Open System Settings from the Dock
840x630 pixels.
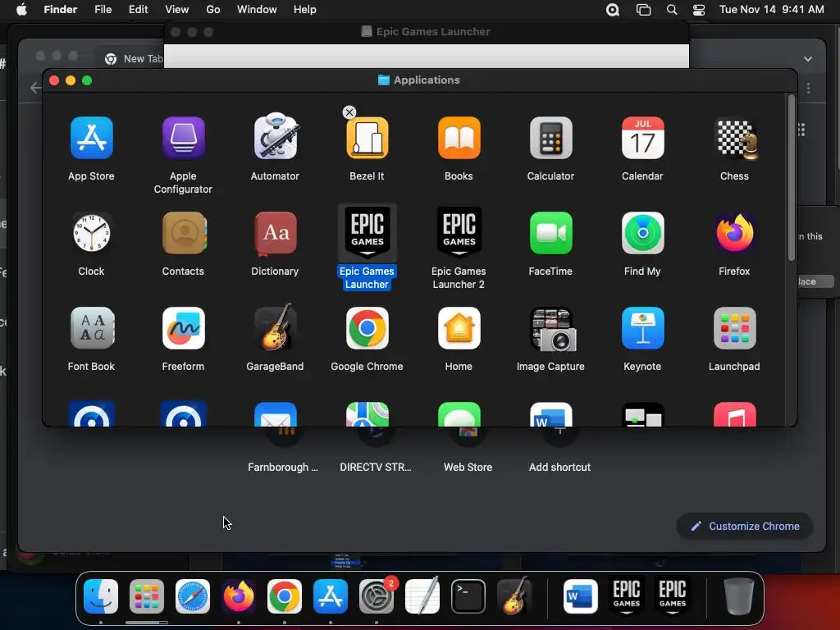tap(377, 596)
